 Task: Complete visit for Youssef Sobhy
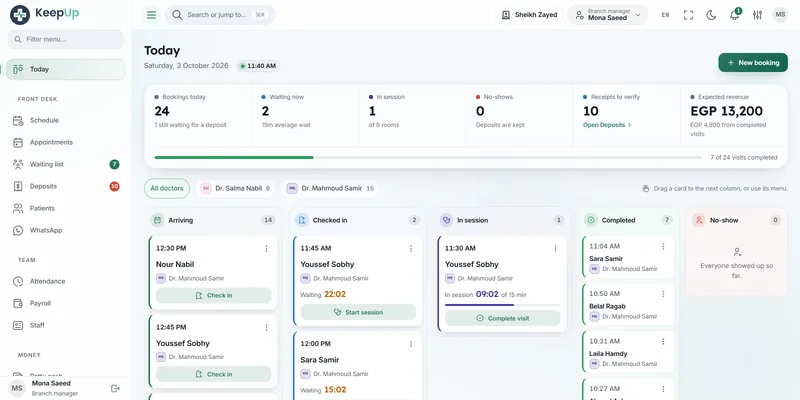click(x=503, y=318)
